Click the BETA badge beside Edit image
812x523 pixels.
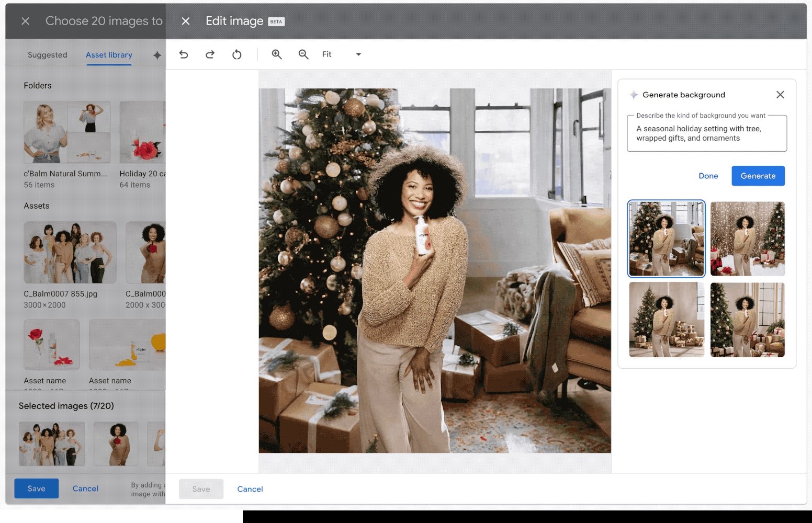coord(276,21)
